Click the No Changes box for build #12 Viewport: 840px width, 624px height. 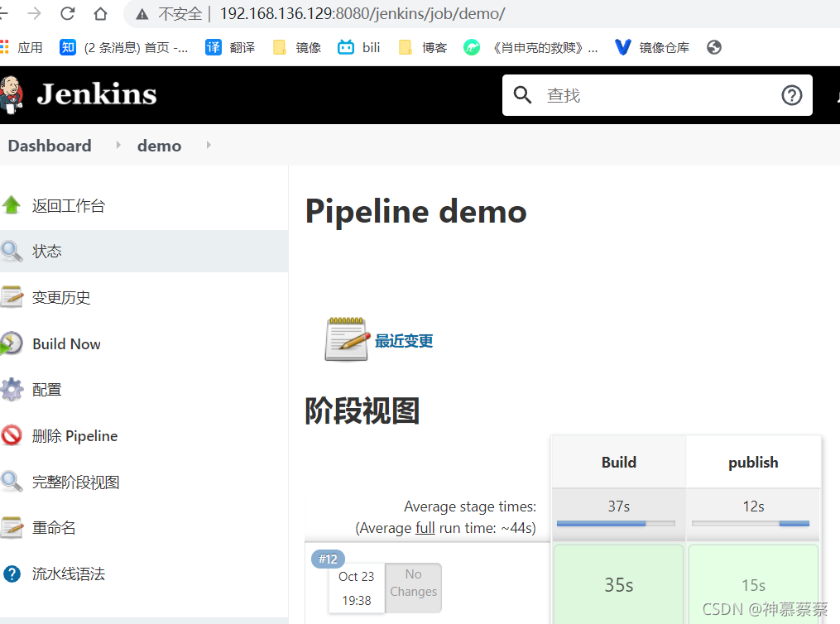[x=413, y=588]
